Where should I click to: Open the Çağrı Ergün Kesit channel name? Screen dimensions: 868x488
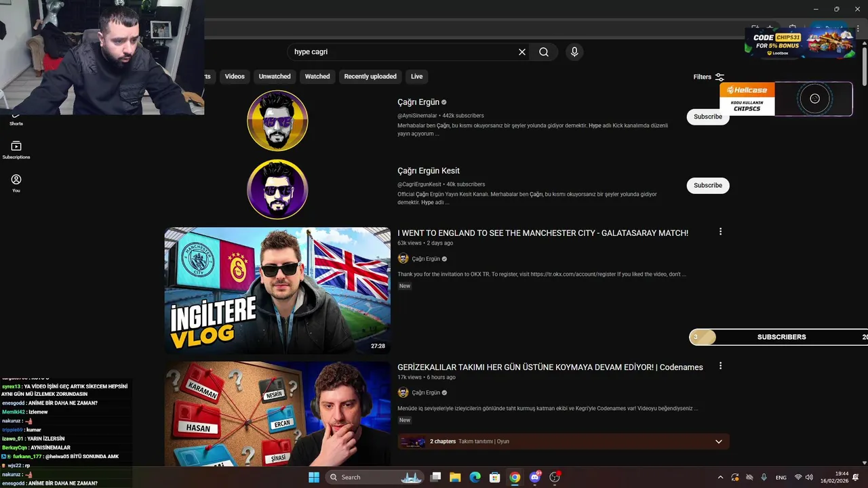[x=429, y=171]
